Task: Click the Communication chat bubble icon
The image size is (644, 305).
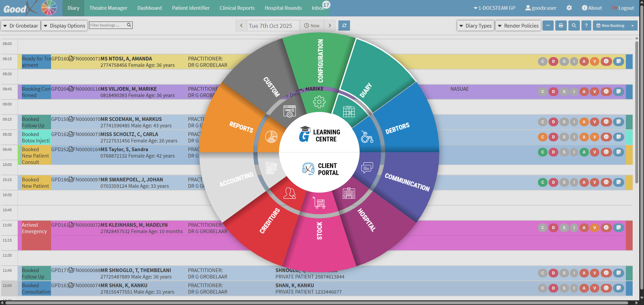Action: [x=367, y=167]
